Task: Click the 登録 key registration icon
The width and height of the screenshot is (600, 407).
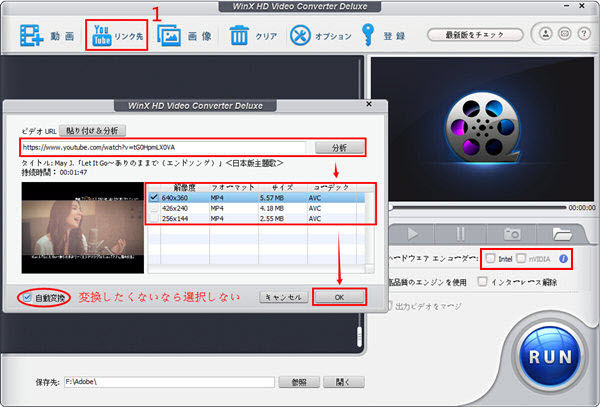Action: pyautogui.click(x=368, y=35)
